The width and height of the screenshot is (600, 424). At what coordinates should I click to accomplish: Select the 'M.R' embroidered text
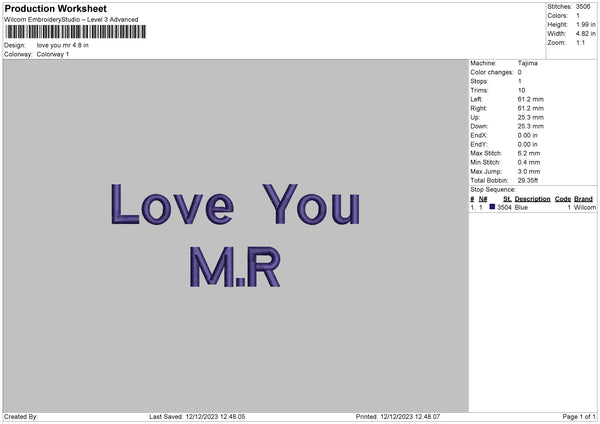tap(235, 267)
